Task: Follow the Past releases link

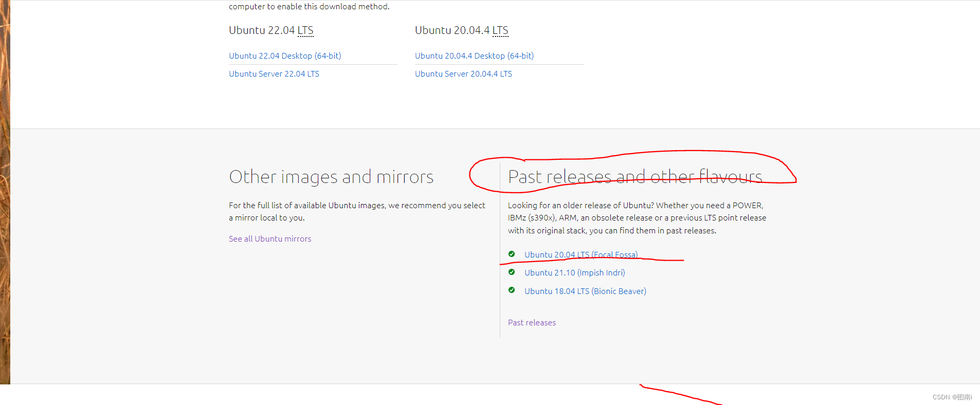Action: [532, 322]
